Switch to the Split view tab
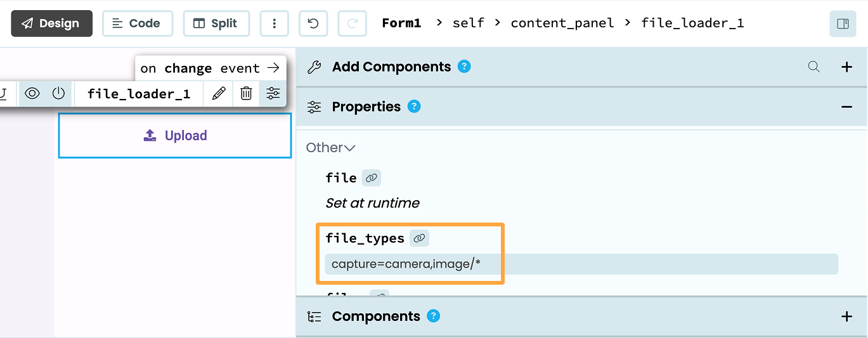 216,23
